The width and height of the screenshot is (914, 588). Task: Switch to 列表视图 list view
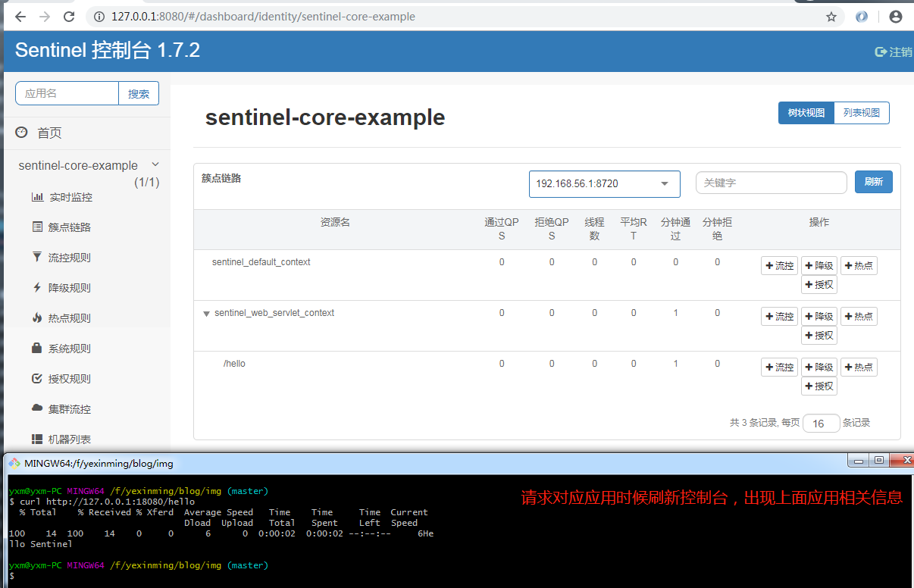click(862, 113)
